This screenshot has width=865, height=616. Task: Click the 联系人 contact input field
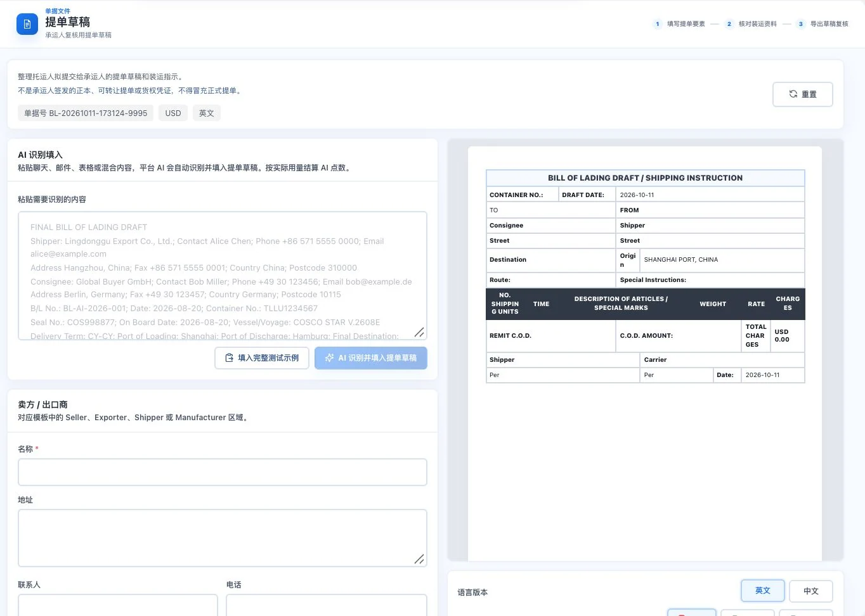[118, 605]
